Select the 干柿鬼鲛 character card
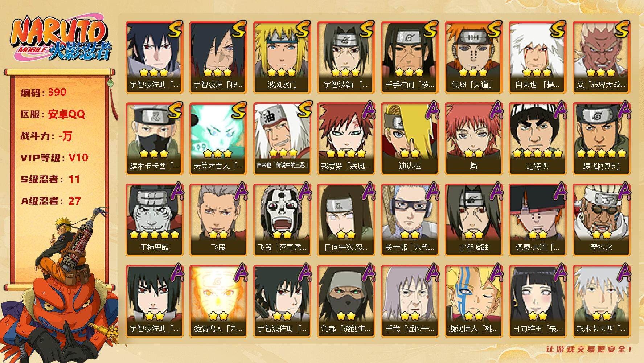This screenshot has height=363, width=644. tap(154, 220)
